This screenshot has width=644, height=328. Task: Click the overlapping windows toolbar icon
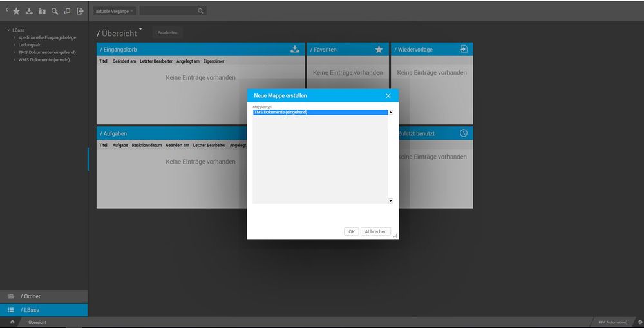coord(68,12)
